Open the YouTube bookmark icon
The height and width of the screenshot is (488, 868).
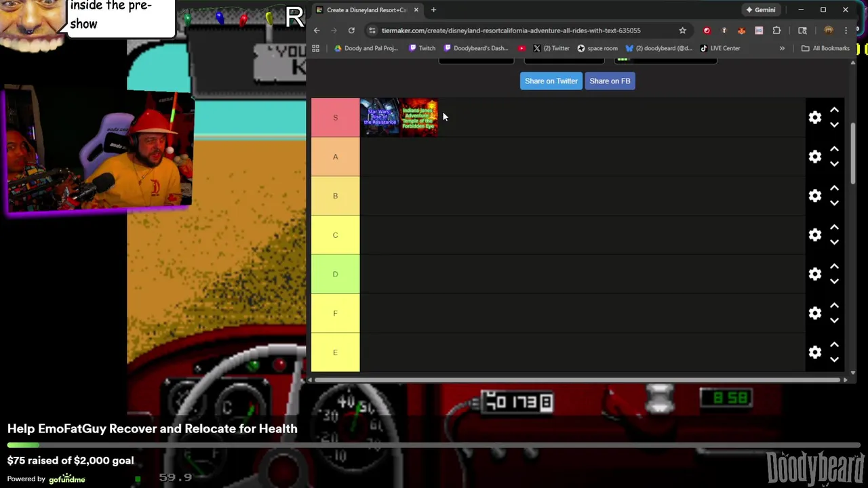tap(521, 48)
